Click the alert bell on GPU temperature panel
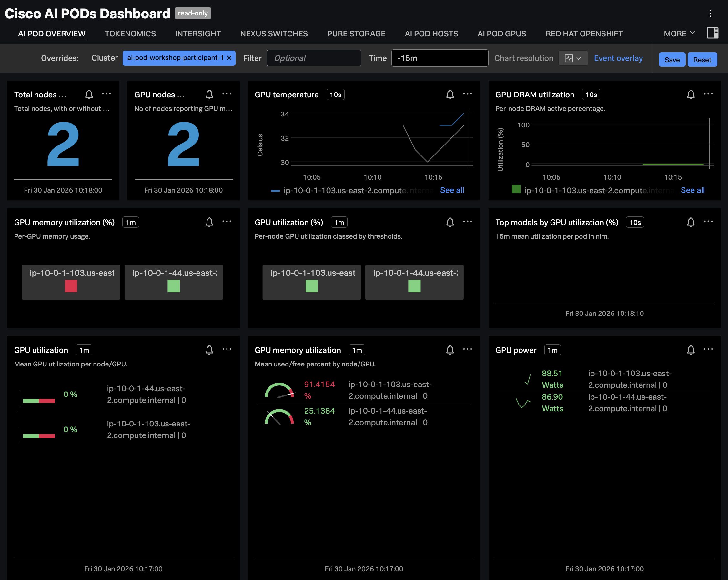The width and height of the screenshot is (728, 580). (x=450, y=95)
